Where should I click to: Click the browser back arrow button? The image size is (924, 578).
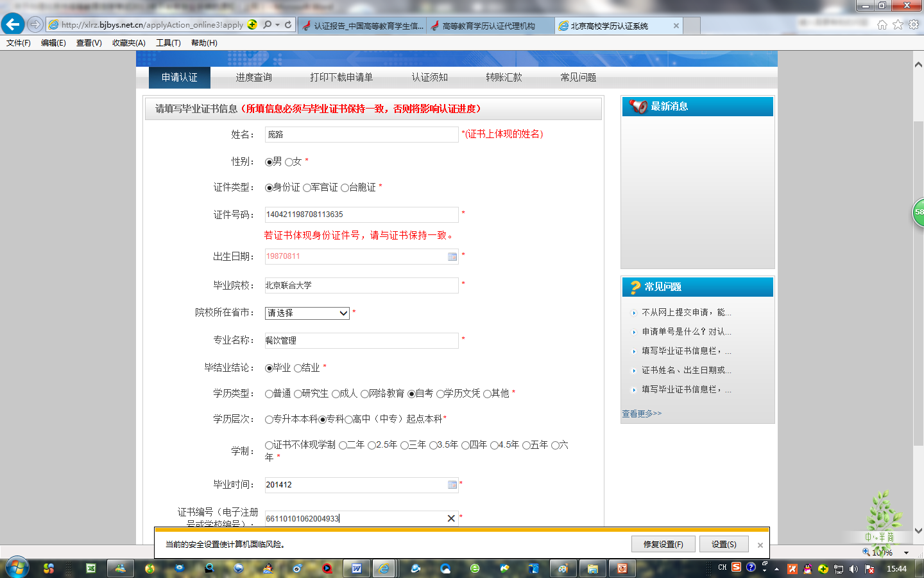[13, 24]
